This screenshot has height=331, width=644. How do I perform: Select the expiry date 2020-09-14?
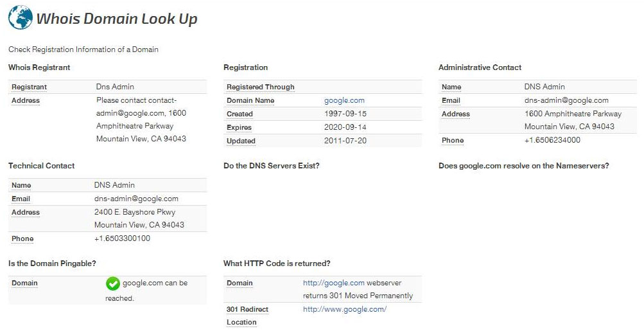(x=345, y=127)
